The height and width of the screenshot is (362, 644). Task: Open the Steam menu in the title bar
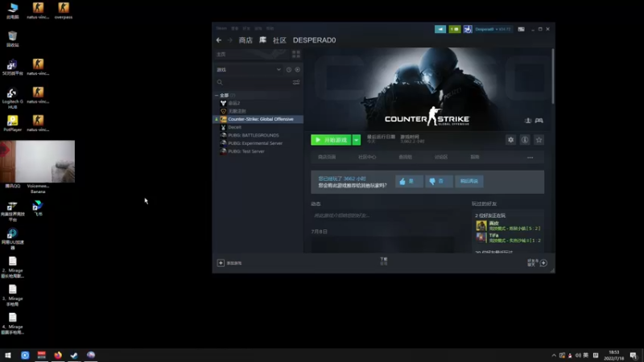point(221,28)
